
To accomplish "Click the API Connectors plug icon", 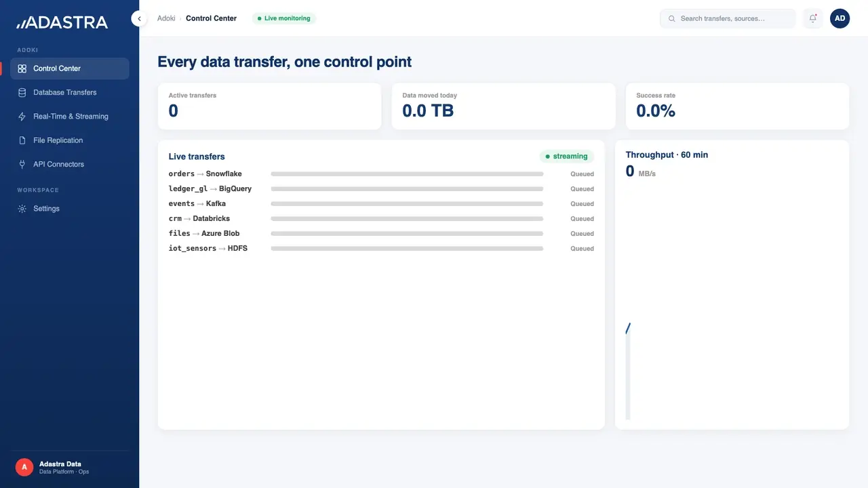I will (x=22, y=164).
